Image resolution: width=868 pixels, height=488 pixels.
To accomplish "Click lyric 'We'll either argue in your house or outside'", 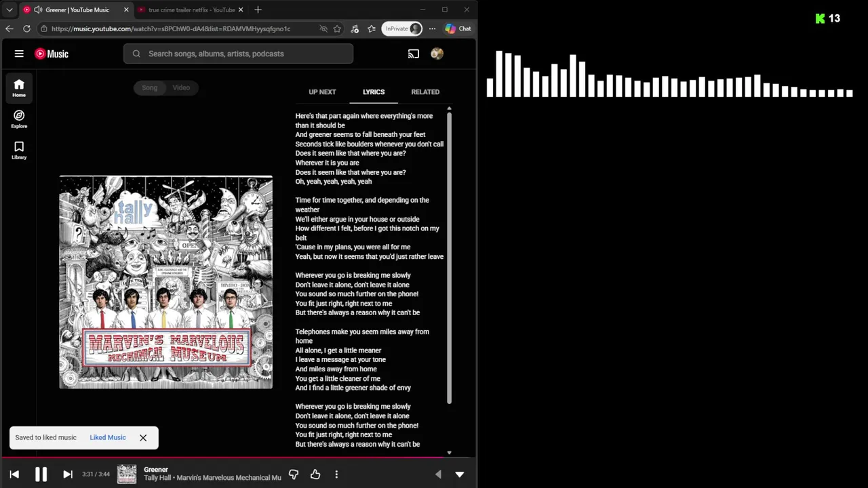I will click(357, 220).
